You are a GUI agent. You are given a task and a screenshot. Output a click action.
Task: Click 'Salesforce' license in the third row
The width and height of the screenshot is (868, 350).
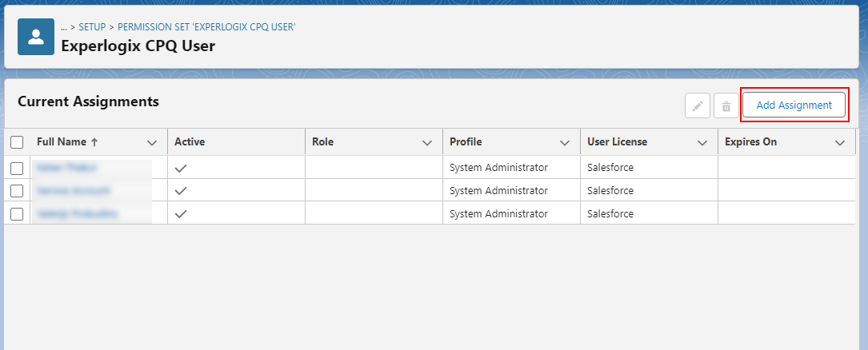pos(610,213)
